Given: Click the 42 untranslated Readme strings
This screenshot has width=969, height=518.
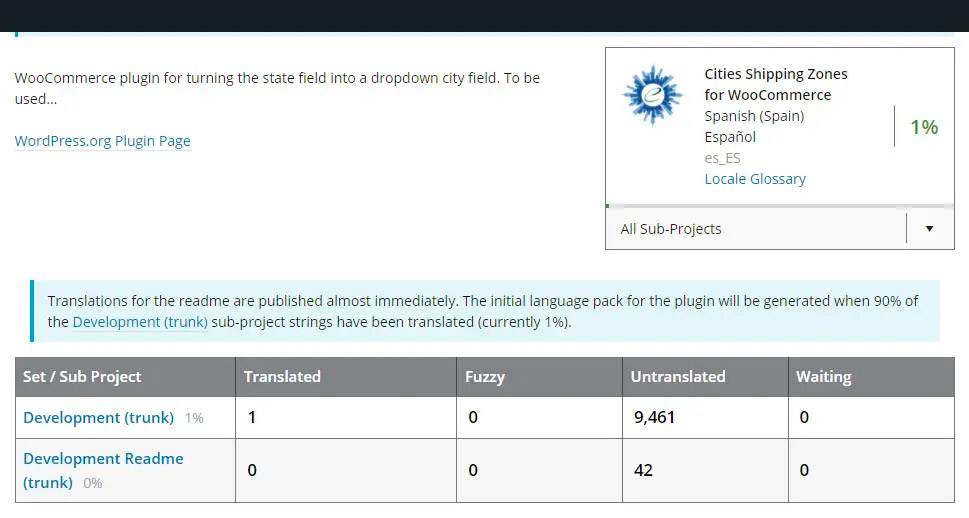Looking at the screenshot, I should pyautogui.click(x=643, y=470).
